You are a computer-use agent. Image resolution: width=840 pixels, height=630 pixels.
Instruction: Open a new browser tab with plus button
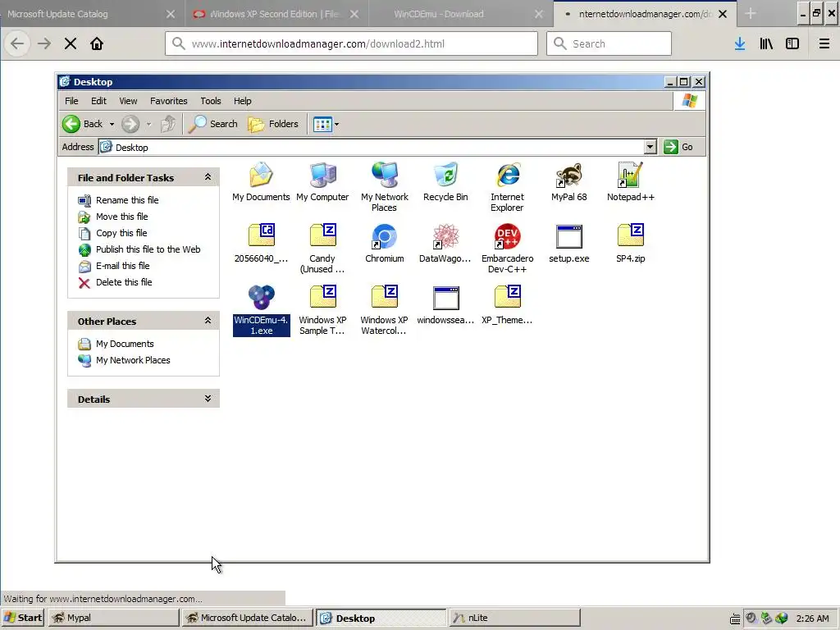751,14
